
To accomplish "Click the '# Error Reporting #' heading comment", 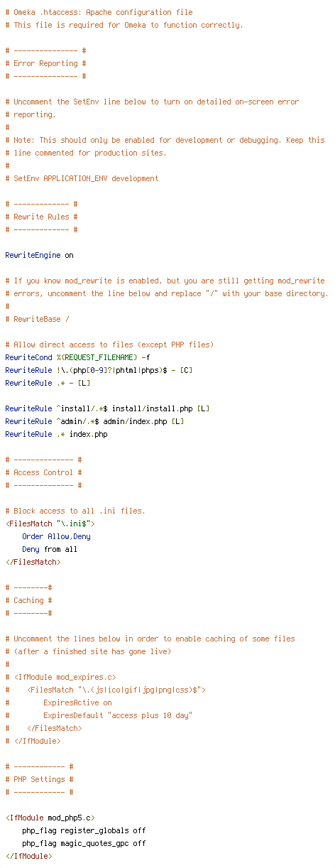I will [45, 63].
